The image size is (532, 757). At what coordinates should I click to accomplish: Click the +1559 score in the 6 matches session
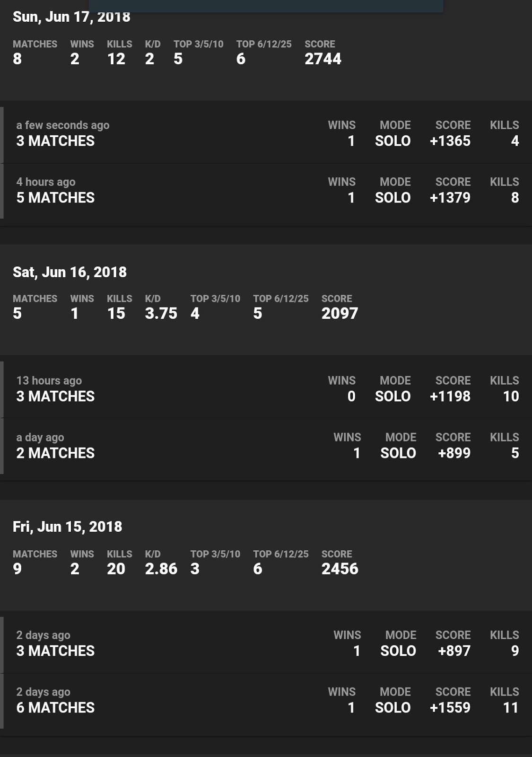point(450,708)
